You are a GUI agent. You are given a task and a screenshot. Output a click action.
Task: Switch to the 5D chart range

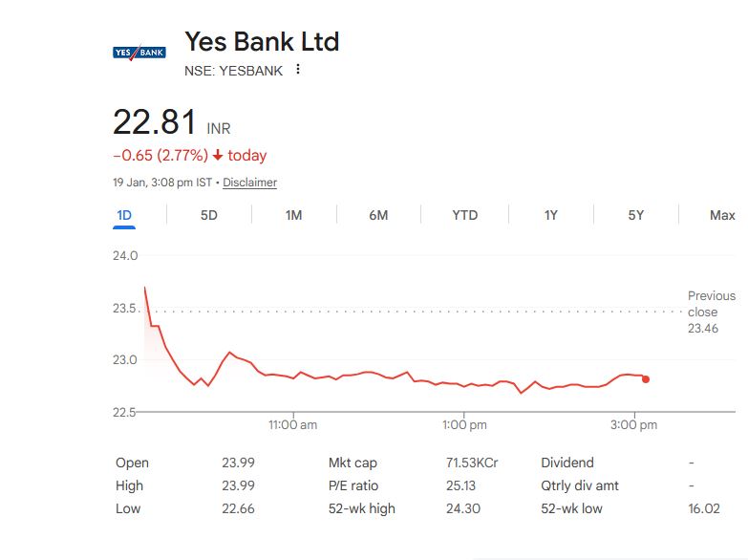click(209, 215)
